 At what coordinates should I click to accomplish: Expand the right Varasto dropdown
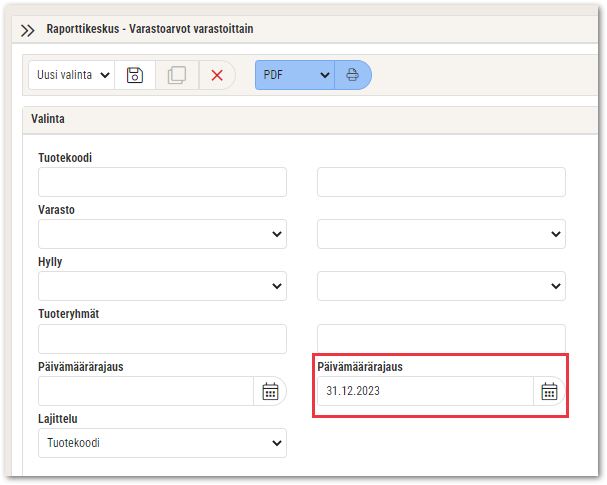[x=441, y=234]
